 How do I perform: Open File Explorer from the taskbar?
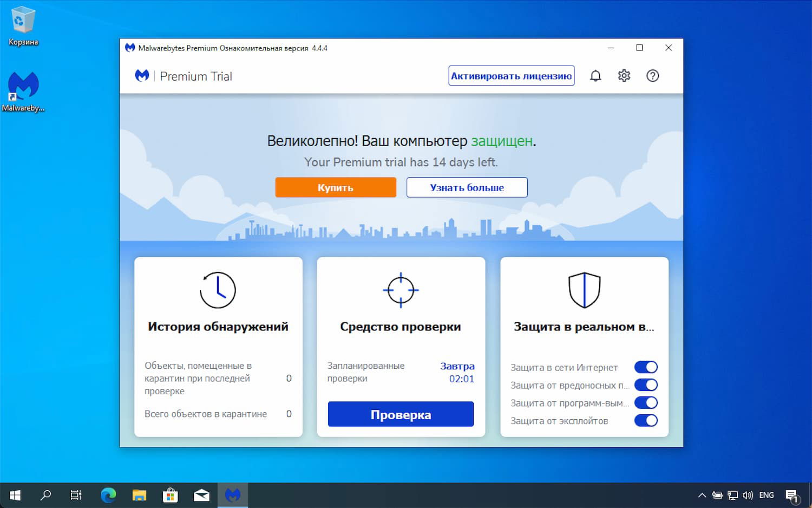coord(139,495)
